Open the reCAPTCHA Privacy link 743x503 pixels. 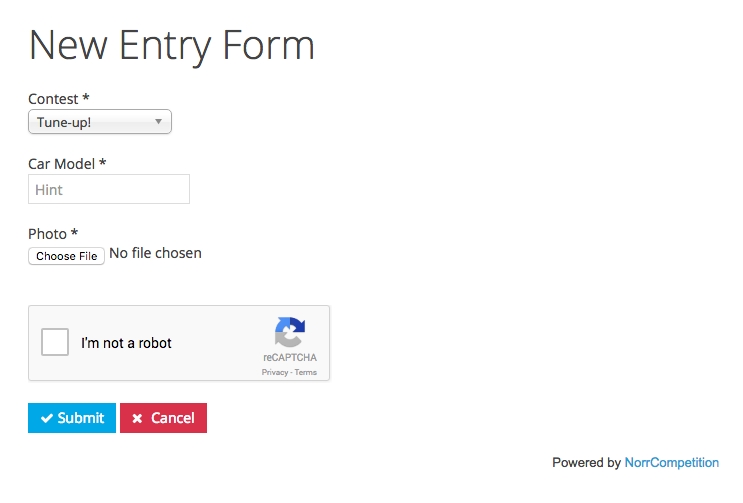click(274, 372)
